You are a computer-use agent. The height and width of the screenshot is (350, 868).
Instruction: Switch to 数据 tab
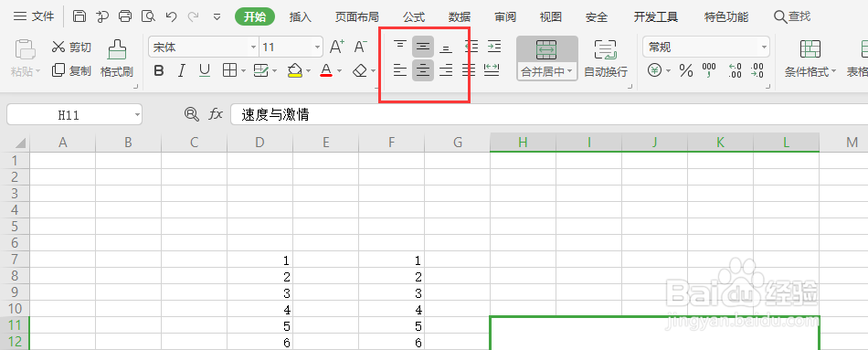coord(460,17)
